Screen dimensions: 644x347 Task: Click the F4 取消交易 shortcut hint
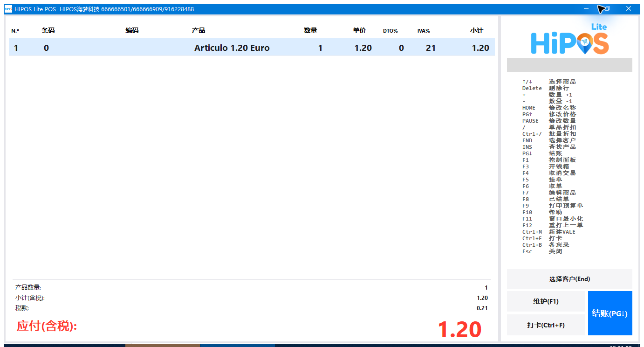(549, 173)
